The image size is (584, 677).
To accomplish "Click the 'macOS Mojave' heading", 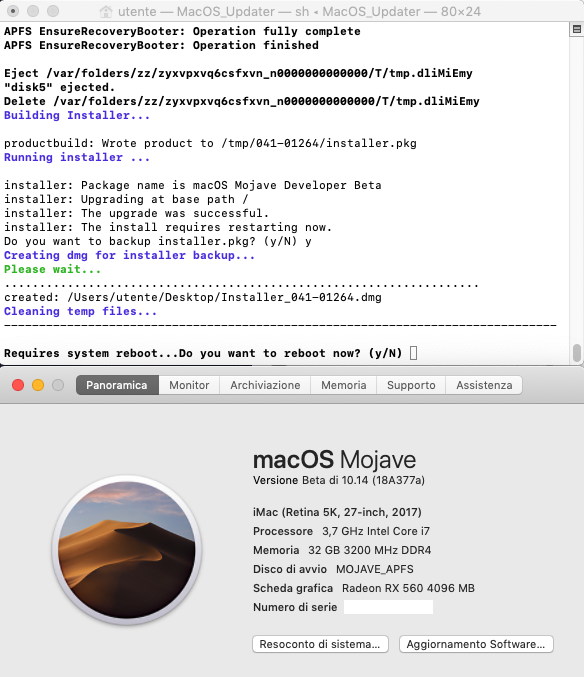I will tap(335, 459).
